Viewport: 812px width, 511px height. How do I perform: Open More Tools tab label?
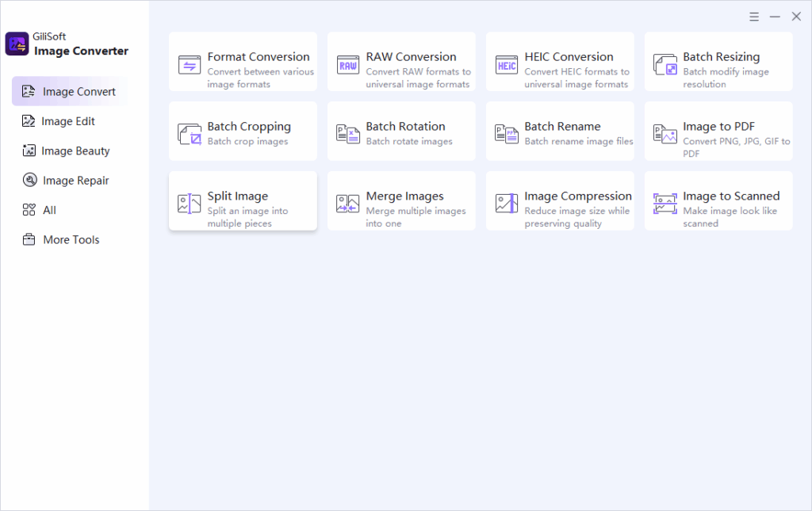(x=71, y=240)
